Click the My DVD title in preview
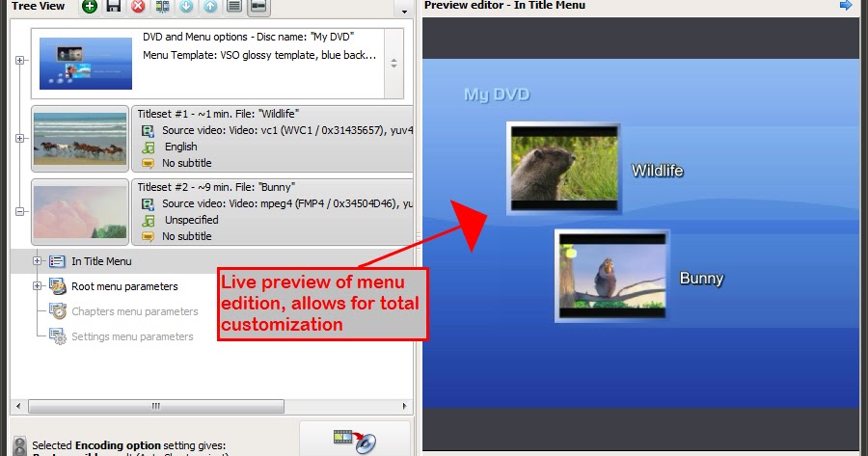The image size is (868, 456). pos(497,94)
